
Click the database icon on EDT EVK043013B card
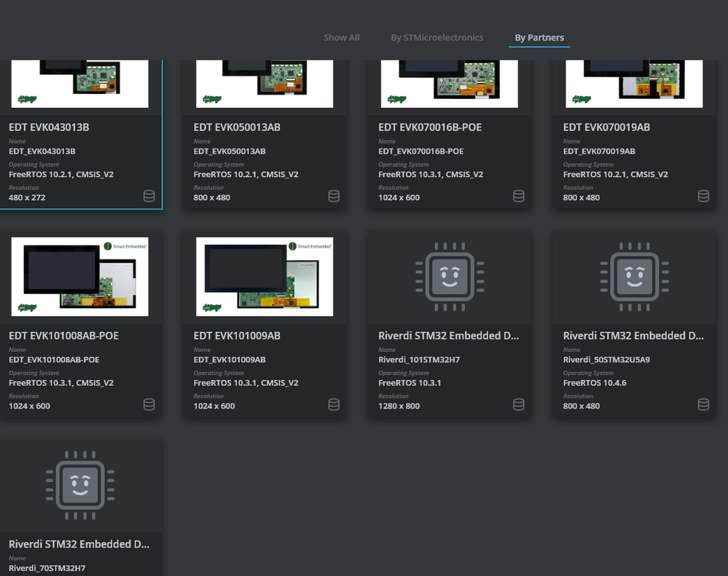pyautogui.click(x=149, y=196)
